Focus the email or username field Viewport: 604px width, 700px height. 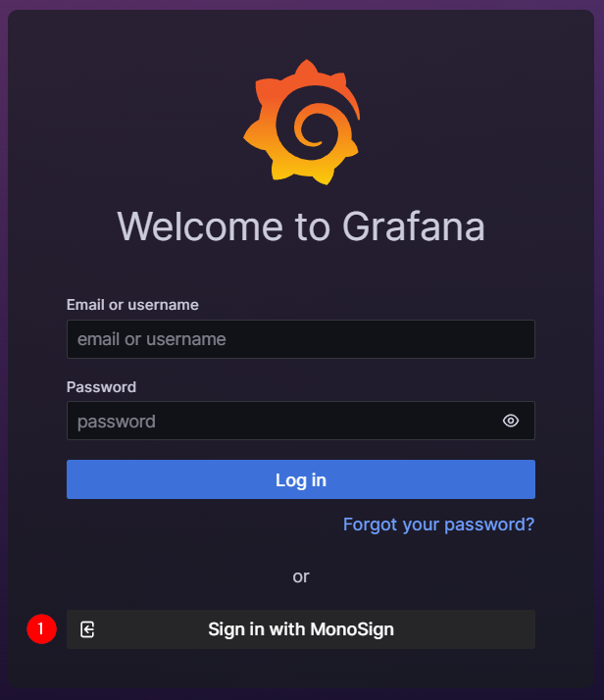301,339
